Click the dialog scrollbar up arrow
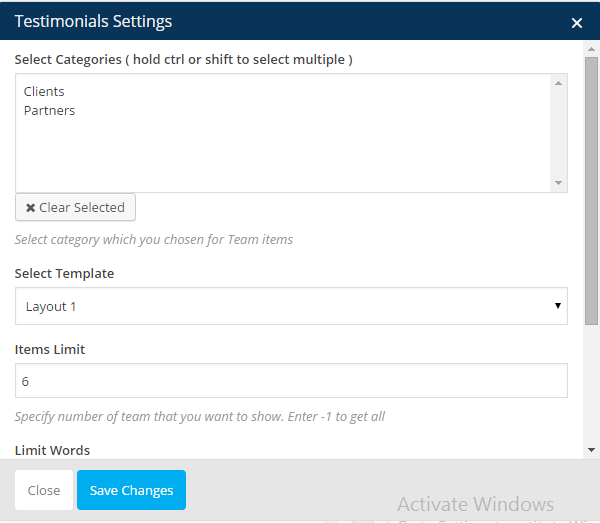Screen dimensions: 600x523 (x=591, y=49)
